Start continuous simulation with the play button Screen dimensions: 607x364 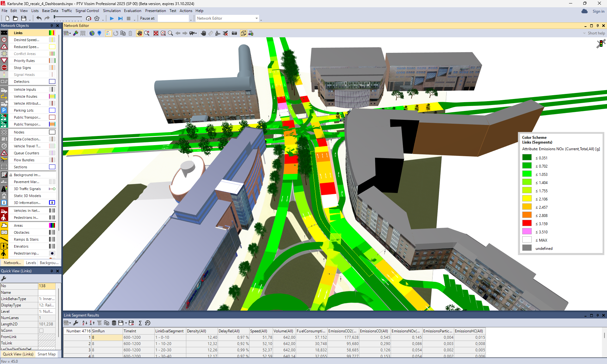(112, 18)
